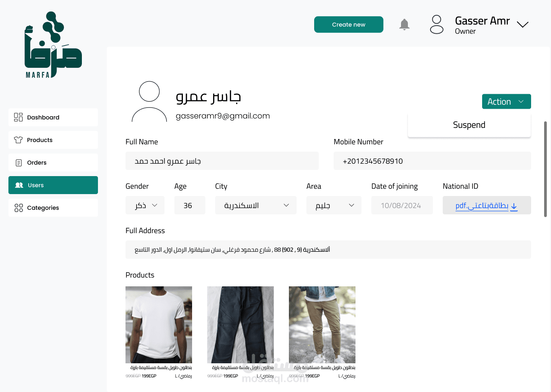Expand the City dropdown
The width and height of the screenshot is (551, 392).
click(x=256, y=205)
